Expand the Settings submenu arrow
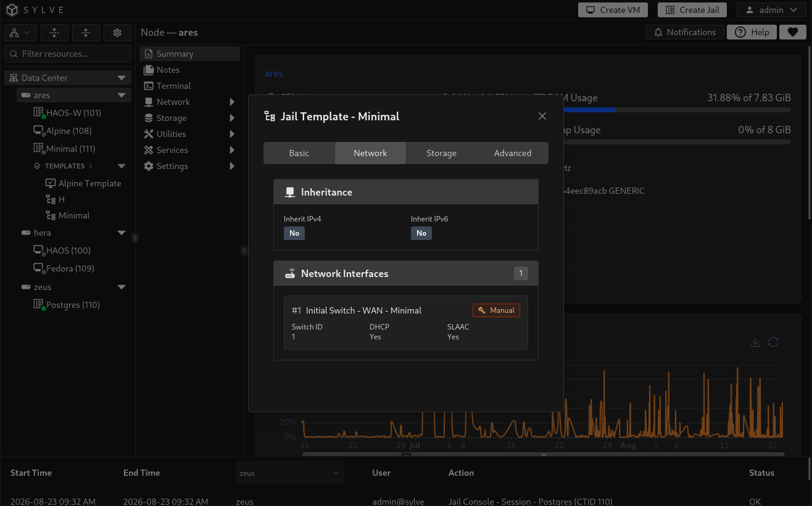812x506 pixels. 232,166
